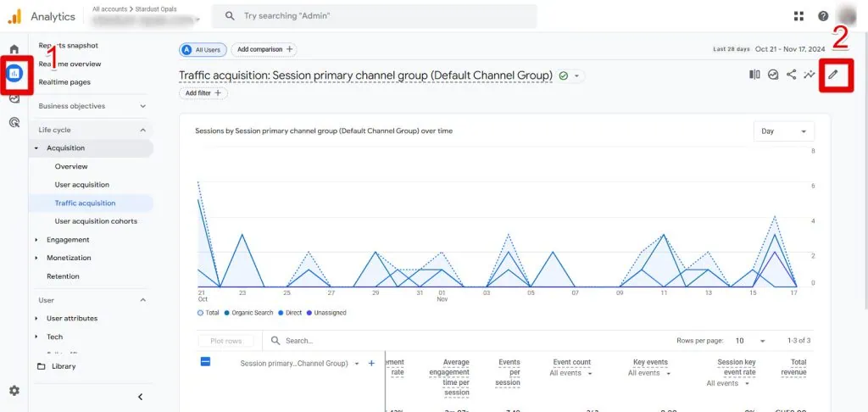Open the Advertising icon in left rail

14,122
